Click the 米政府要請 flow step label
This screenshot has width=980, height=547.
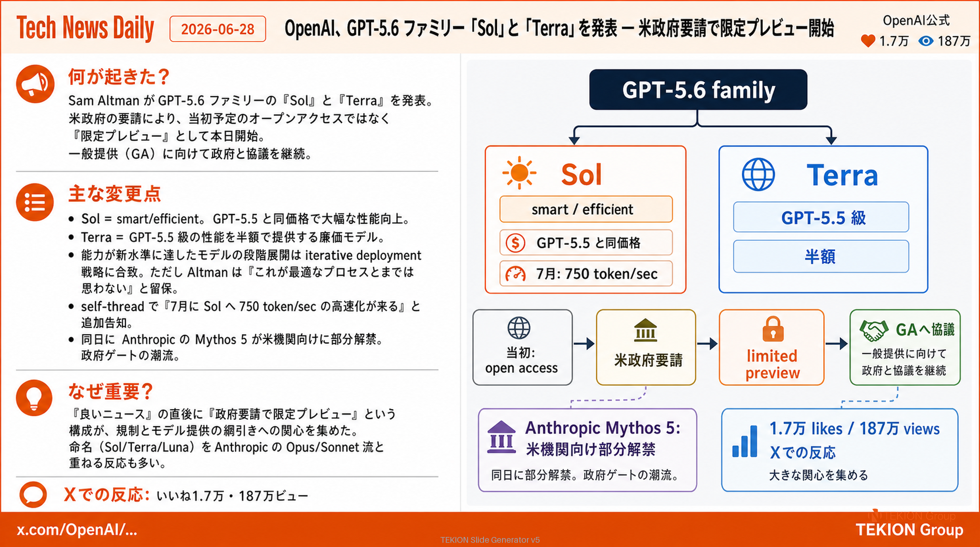point(648,360)
